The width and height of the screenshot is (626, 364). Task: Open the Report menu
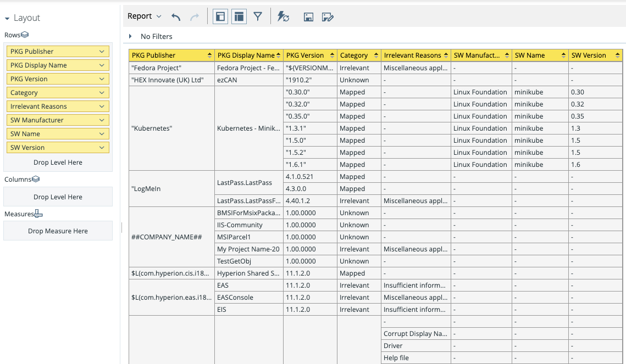pos(144,16)
